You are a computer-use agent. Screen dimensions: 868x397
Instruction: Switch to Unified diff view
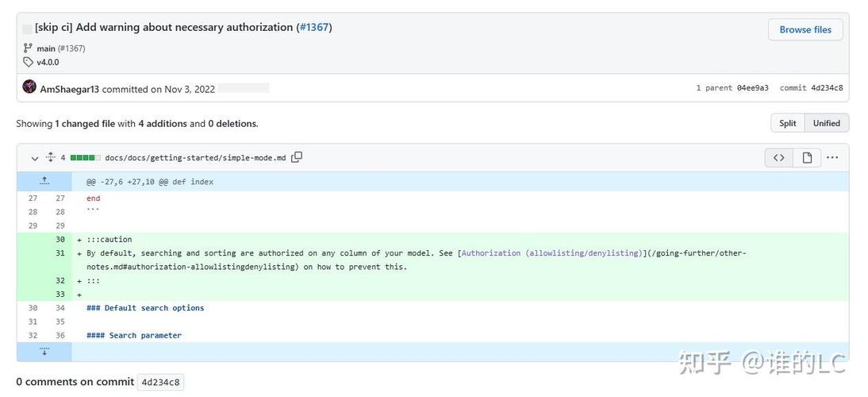click(827, 124)
